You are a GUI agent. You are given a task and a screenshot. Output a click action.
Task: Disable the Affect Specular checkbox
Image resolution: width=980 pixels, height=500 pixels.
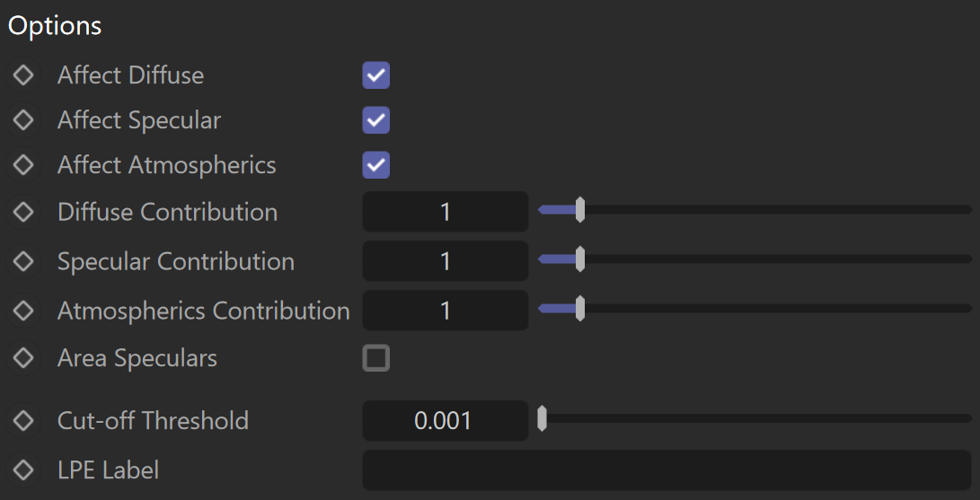[x=376, y=120]
